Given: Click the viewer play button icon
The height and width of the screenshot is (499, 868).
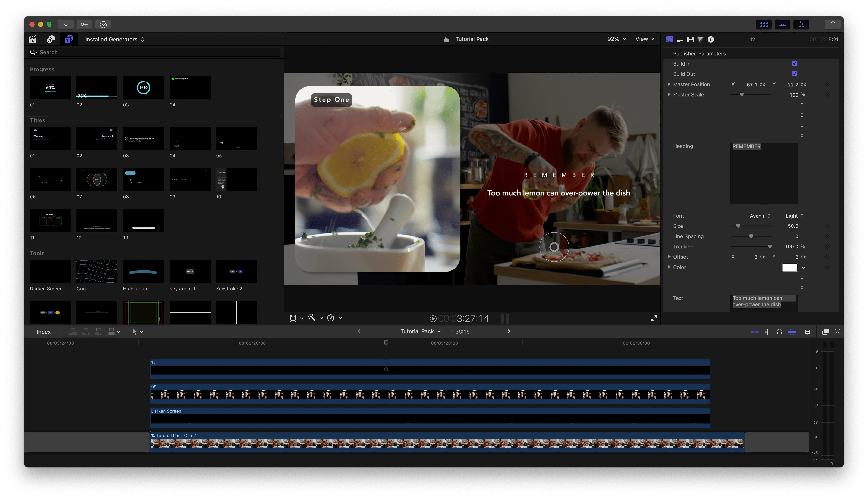Looking at the screenshot, I should (x=433, y=318).
